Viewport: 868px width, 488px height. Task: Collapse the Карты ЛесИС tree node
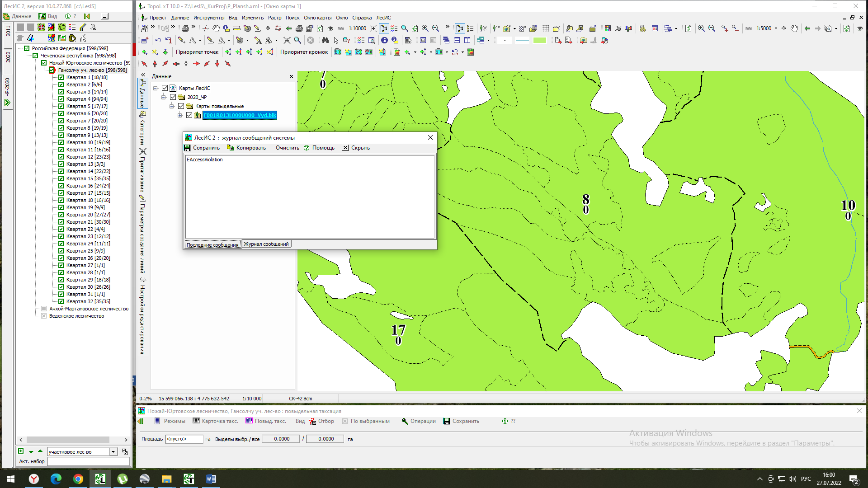pyautogui.click(x=156, y=88)
